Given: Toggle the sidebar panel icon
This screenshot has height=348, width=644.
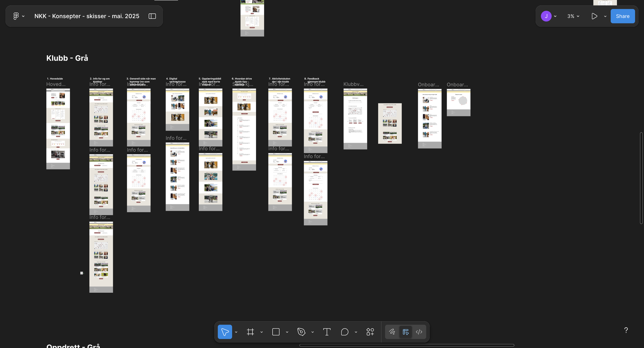Looking at the screenshot, I should (152, 16).
